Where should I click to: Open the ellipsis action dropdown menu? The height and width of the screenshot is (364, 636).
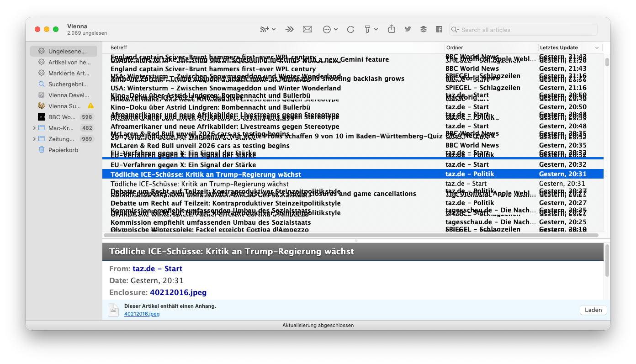point(330,29)
